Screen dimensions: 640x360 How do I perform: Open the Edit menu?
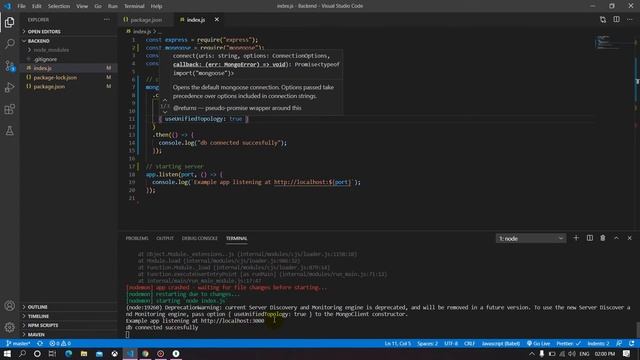37,6
